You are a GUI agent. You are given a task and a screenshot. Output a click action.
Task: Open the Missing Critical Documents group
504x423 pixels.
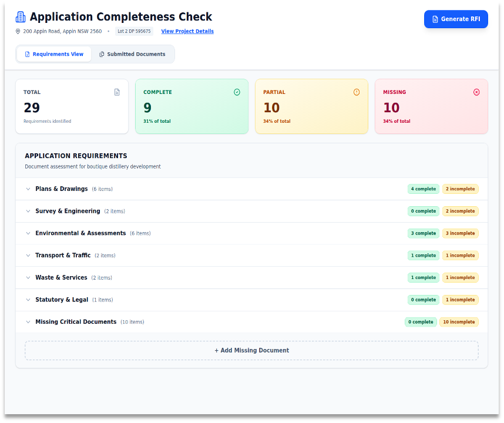[76, 322]
